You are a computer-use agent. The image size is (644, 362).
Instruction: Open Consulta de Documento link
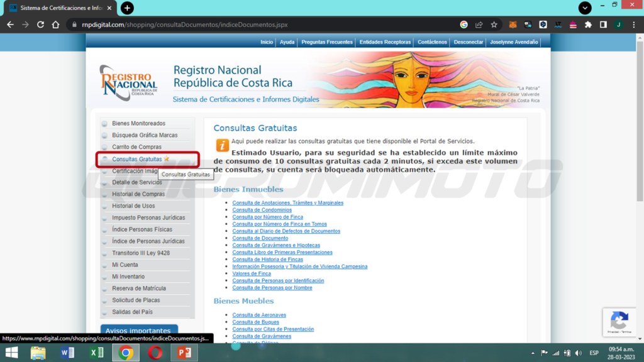[x=260, y=238]
